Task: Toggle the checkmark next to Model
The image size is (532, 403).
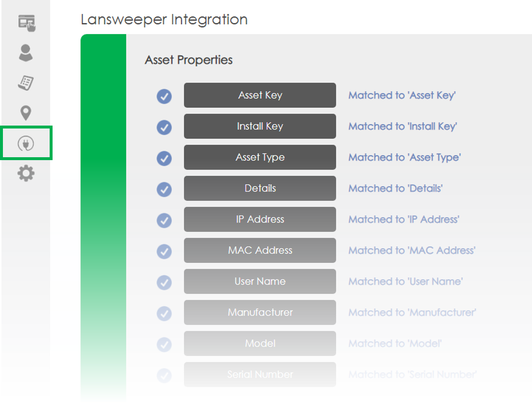Action: pos(164,345)
